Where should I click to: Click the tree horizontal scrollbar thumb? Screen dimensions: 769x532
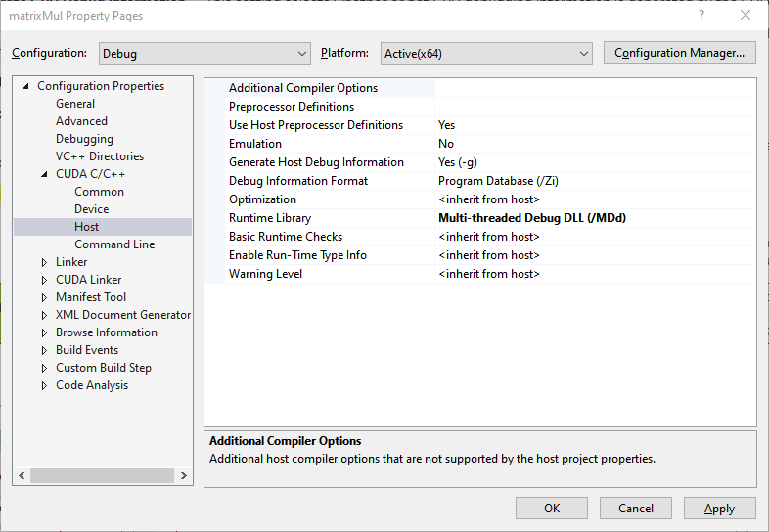point(102,475)
